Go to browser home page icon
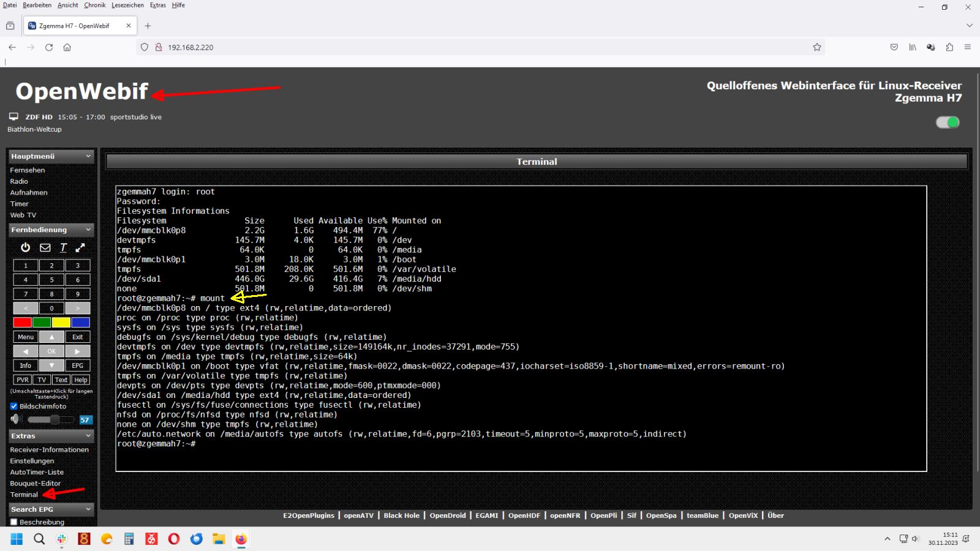The width and height of the screenshot is (980, 551). tap(67, 47)
